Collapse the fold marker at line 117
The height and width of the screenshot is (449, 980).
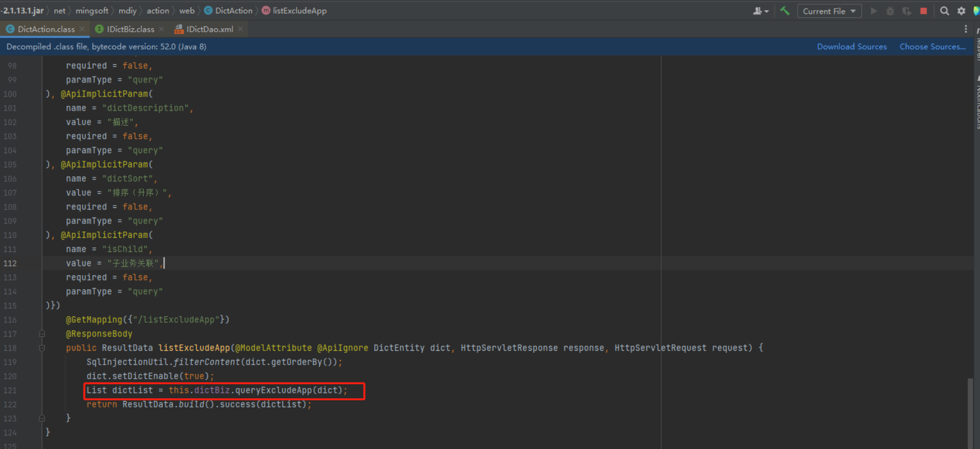click(42, 334)
